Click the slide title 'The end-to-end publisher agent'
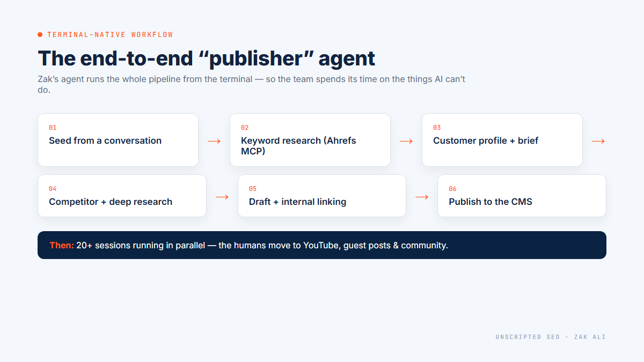Viewport: 644px width, 362px height. [207, 58]
